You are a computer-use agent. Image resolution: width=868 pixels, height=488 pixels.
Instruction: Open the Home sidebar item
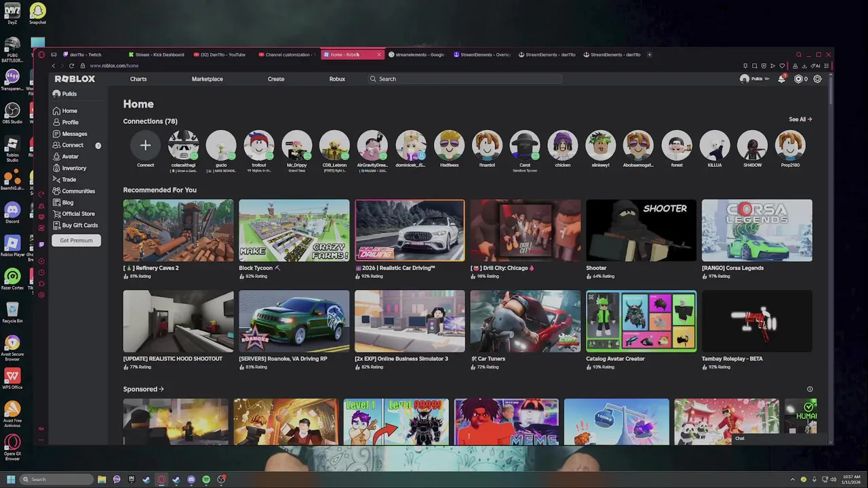(65, 110)
